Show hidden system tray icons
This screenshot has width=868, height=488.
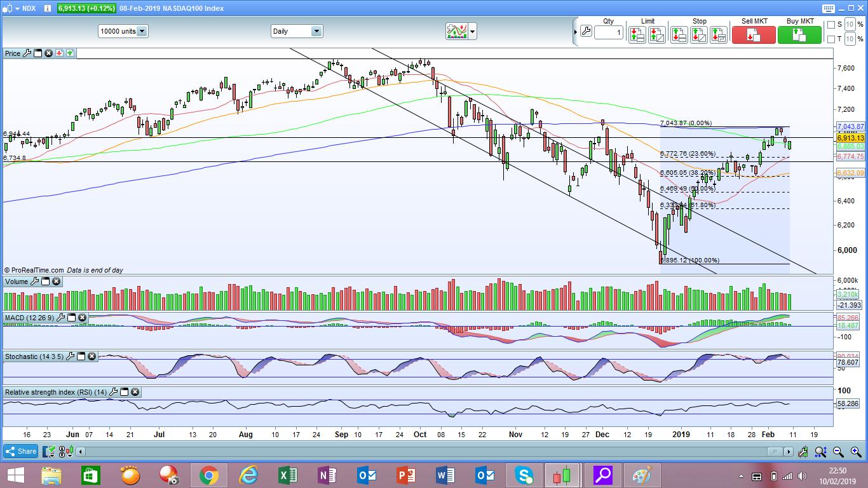(x=741, y=476)
